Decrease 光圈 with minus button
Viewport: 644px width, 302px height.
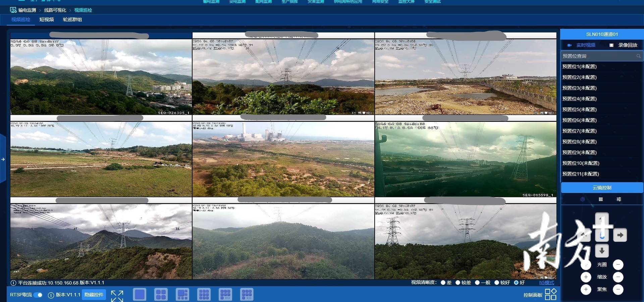point(618,264)
